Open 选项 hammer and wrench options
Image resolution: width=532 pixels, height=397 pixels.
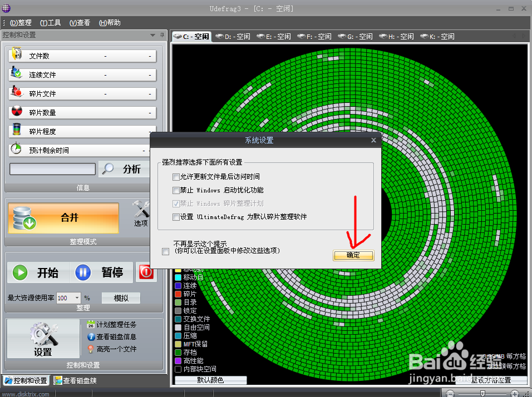[141, 214]
